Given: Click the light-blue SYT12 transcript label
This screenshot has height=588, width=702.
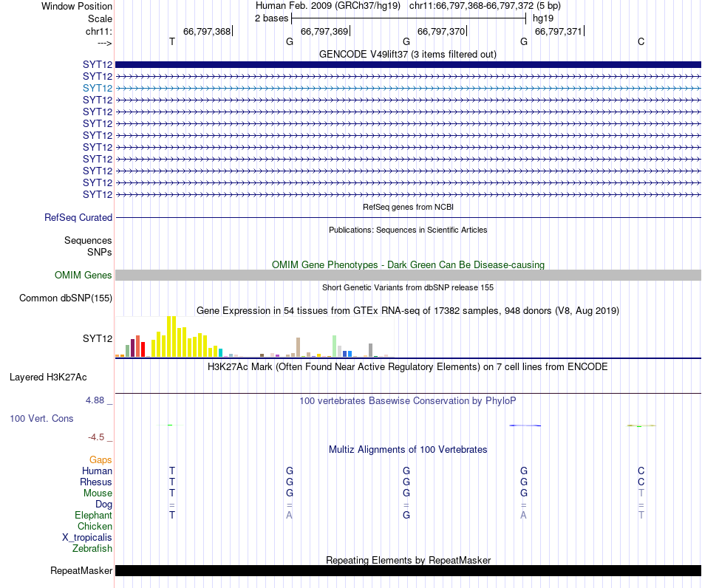Looking at the screenshot, I should click(x=97, y=88).
